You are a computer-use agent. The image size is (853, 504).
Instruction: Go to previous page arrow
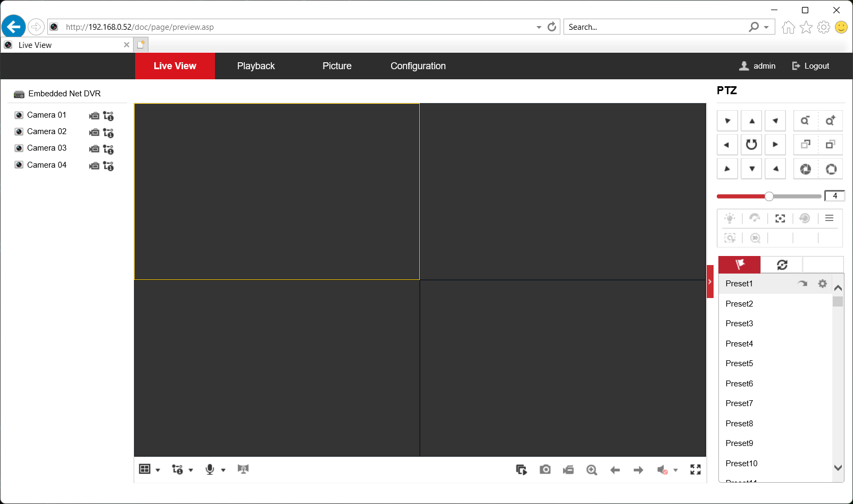[x=615, y=469]
